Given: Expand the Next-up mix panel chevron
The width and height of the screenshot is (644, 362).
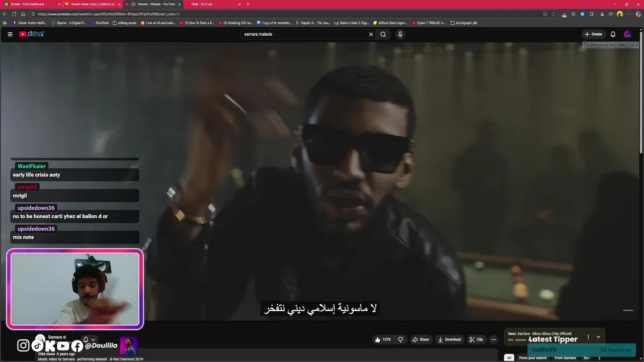Looking at the screenshot, I should pyautogui.click(x=598, y=337).
